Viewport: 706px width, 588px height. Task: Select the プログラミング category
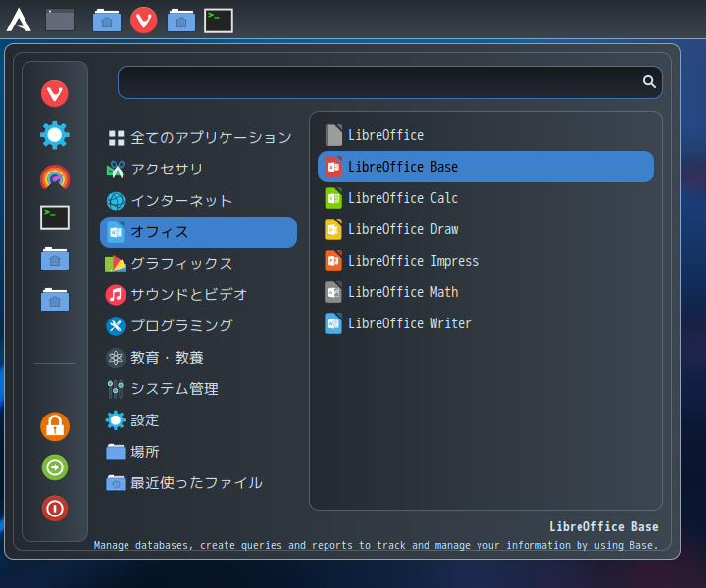[198, 326]
